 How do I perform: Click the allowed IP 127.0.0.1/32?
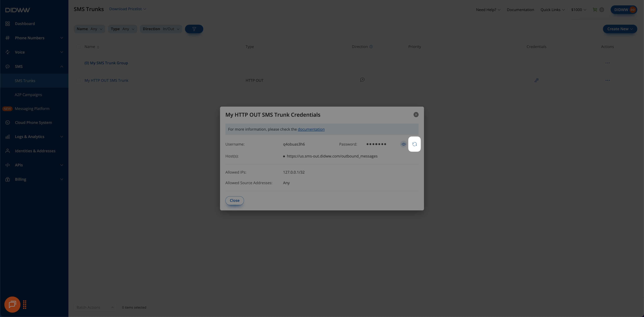(294, 172)
